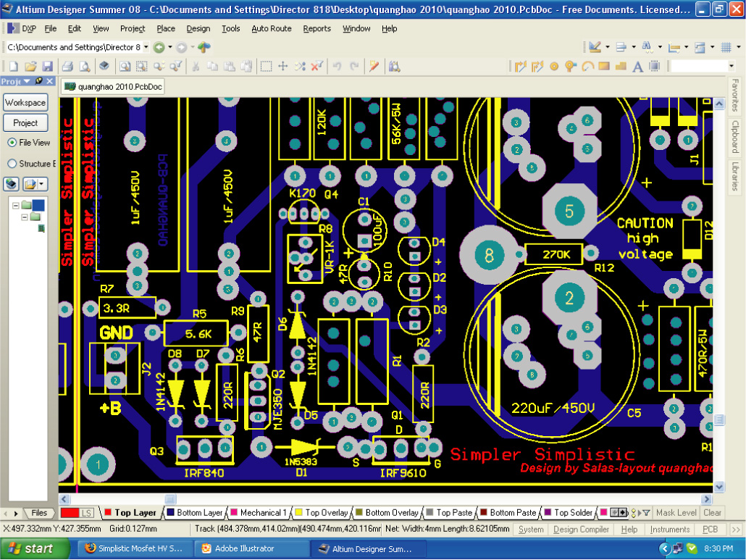
Task: Click the Clear button near layer tabs
Action: click(x=712, y=512)
